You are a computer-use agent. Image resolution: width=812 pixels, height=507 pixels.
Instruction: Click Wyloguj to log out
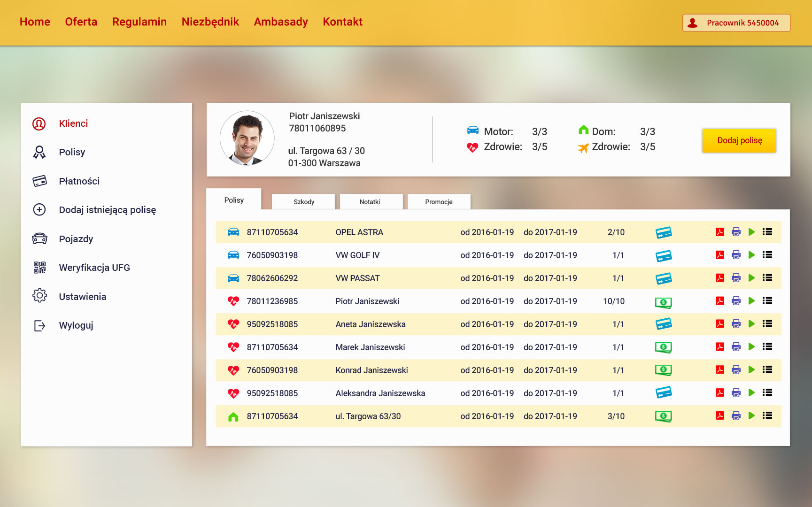pyautogui.click(x=76, y=325)
